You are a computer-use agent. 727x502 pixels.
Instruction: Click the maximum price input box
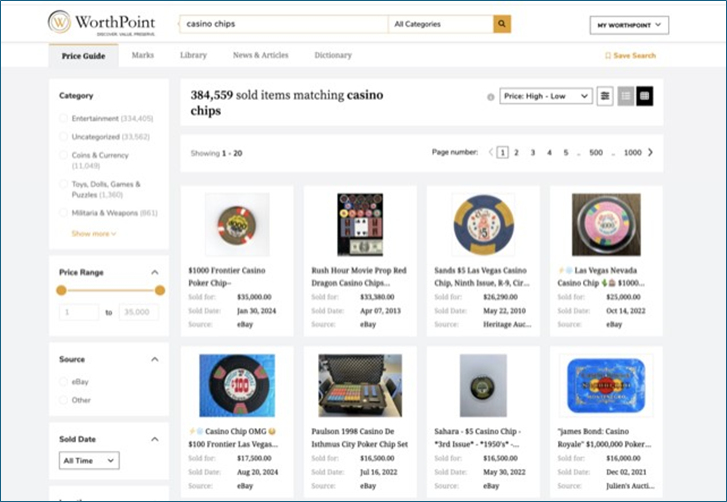(x=138, y=312)
